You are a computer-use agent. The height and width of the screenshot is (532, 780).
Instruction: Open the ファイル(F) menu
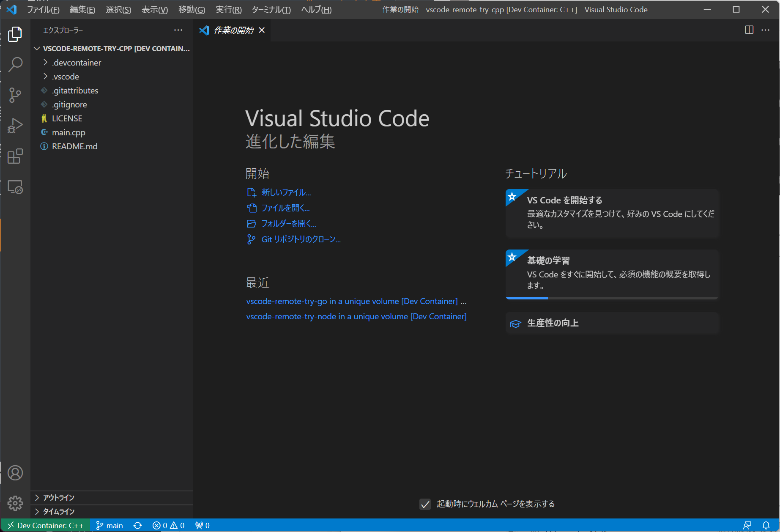tap(43, 9)
